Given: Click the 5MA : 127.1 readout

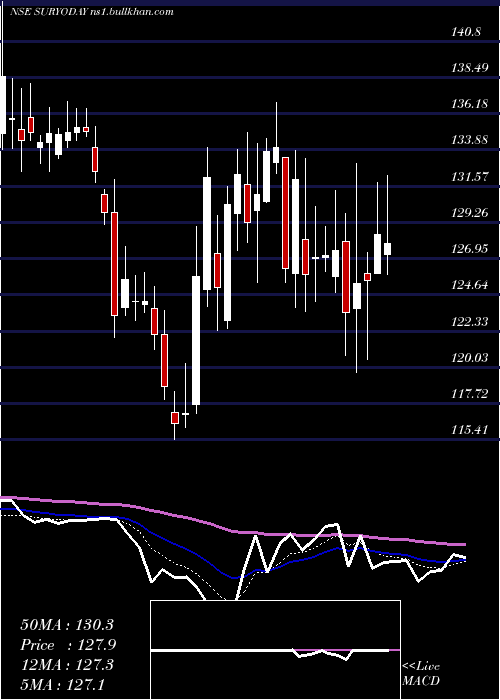Looking at the screenshot, I should (x=62, y=685).
